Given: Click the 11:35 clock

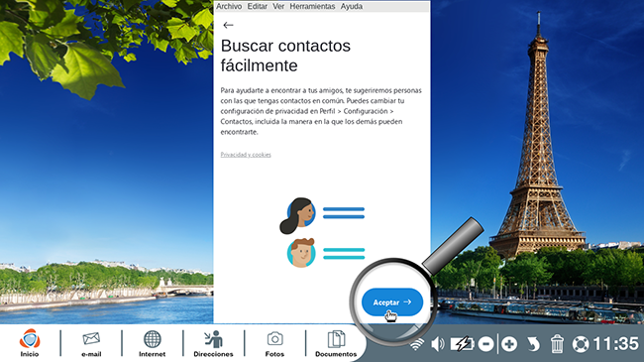Looking at the screenshot, I should 615,344.
